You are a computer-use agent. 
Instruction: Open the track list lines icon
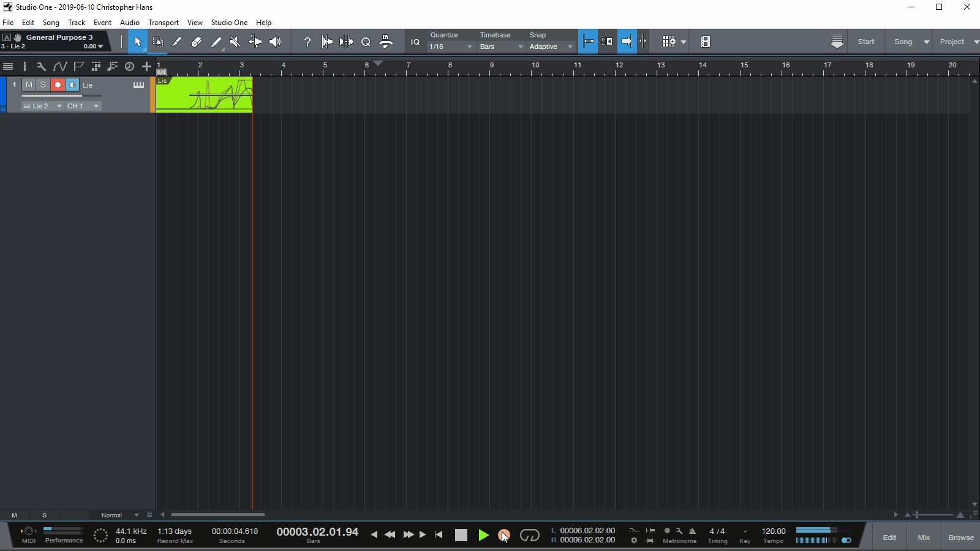tap(8, 66)
